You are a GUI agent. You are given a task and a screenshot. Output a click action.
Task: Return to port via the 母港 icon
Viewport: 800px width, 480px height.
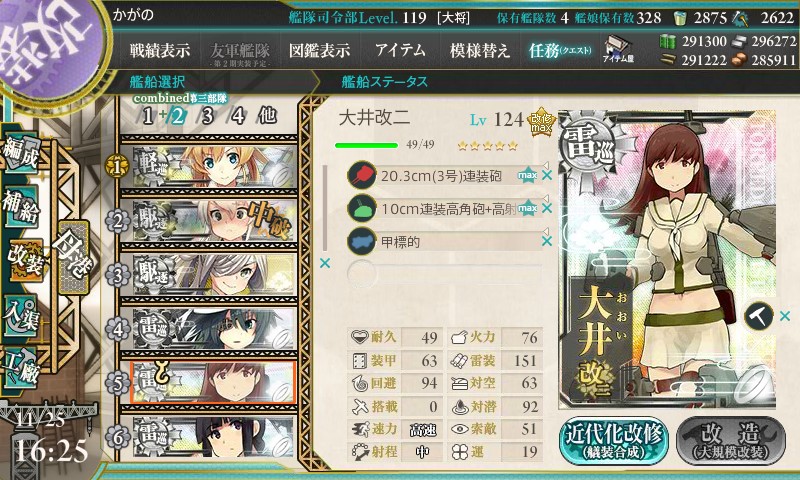tap(73, 257)
